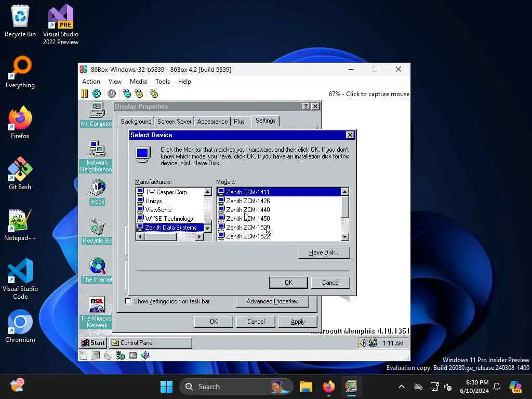Select the emulated Recycle Bin icon
The height and width of the screenshot is (399, 532).
point(97,231)
